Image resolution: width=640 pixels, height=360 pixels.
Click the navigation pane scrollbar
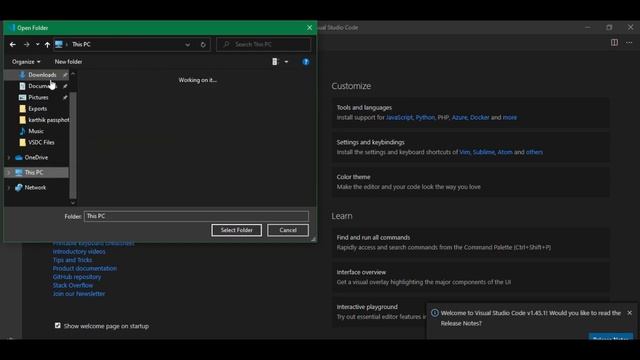[x=73, y=145]
